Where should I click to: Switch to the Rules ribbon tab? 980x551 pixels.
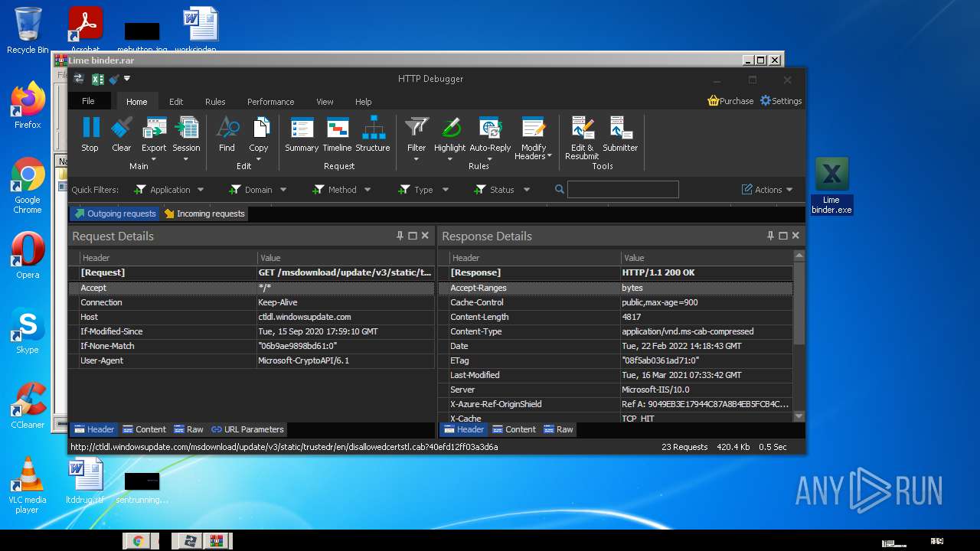[215, 102]
